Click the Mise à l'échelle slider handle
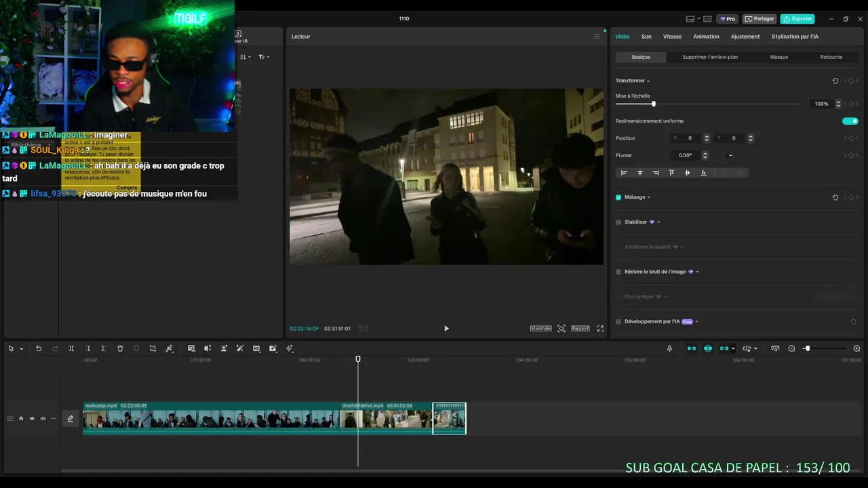This screenshot has height=488, width=868. [654, 104]
